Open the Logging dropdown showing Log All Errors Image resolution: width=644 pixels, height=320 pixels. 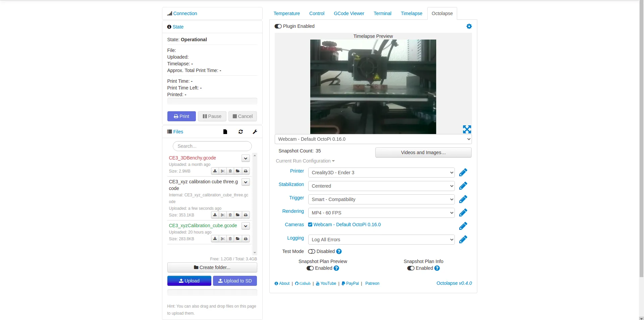[x=381, y=240]
